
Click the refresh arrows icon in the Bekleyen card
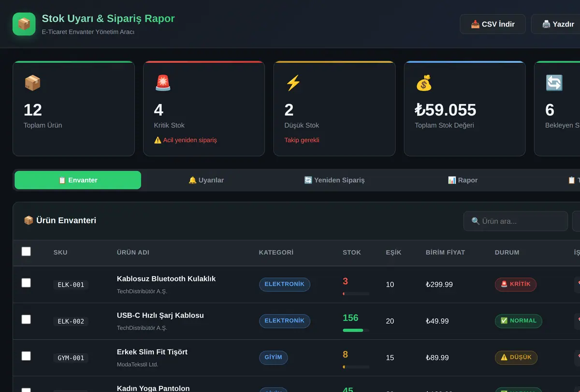[554, 83]
